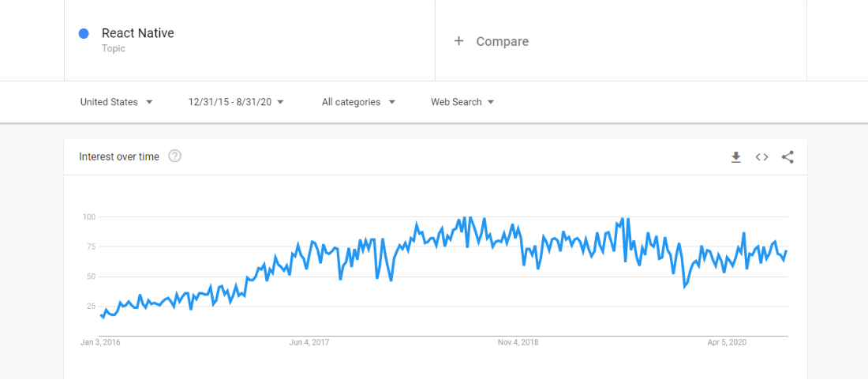
Task: Click the Nov 4, 2018 axis label
Action: [x=518, y=342]
